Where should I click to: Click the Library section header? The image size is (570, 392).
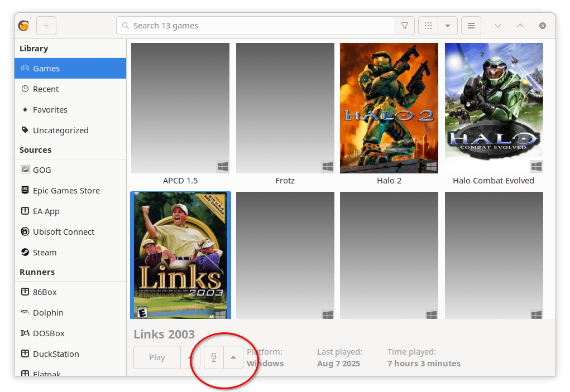[34, 49]
